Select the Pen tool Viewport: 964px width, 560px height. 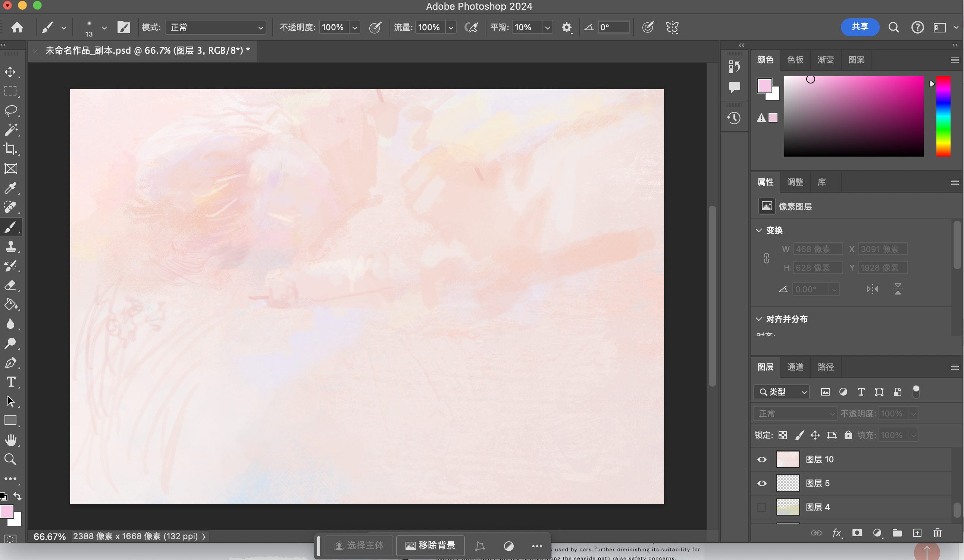[11, 363]
